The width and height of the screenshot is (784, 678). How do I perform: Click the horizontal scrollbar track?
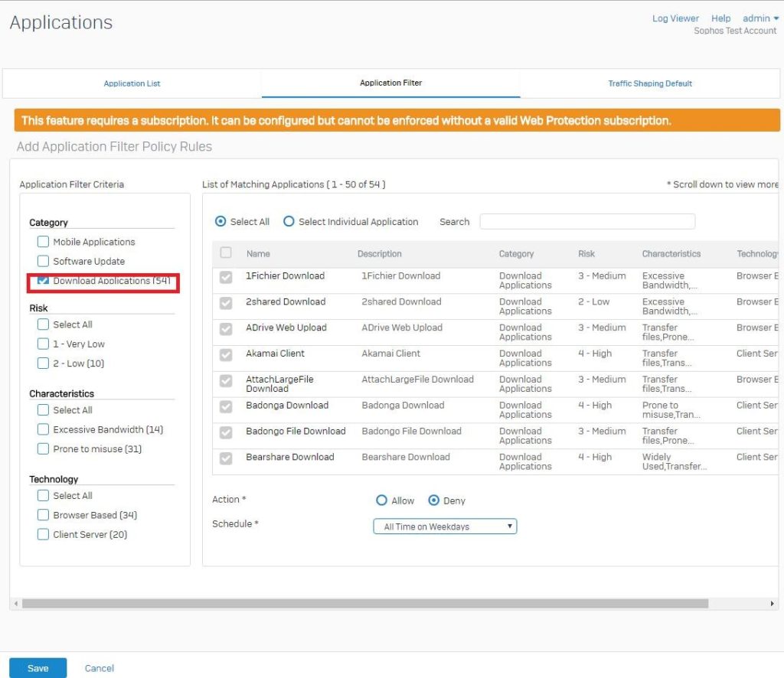[x=383, y=604]
